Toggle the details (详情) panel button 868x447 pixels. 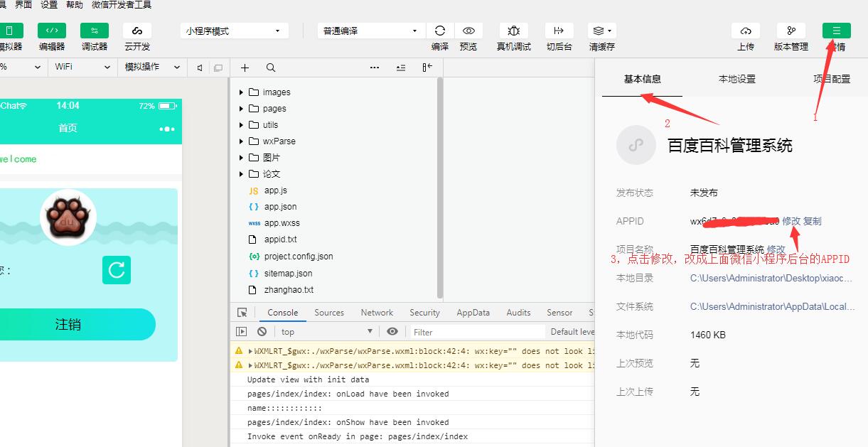(837, 31)
